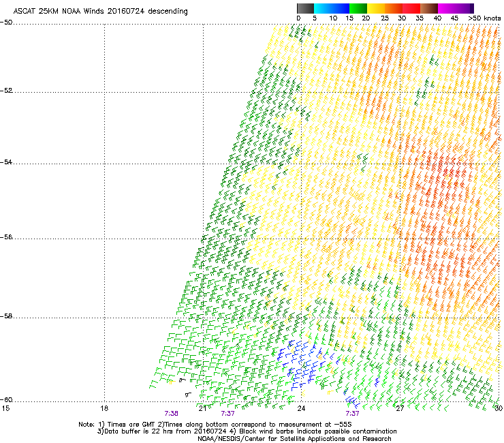Click the '-60' latitude axis label
This screenshot has height=443, width=504.
[x=6, y=399]
